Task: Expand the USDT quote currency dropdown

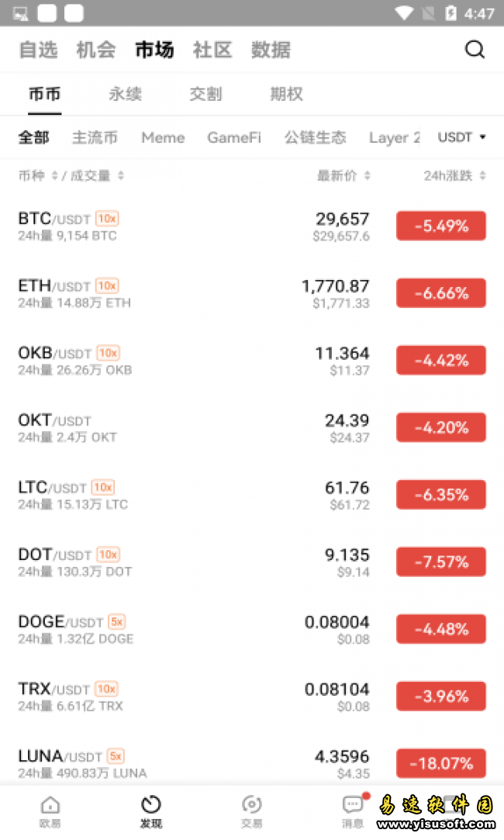Action: click(x=462, y=137)
